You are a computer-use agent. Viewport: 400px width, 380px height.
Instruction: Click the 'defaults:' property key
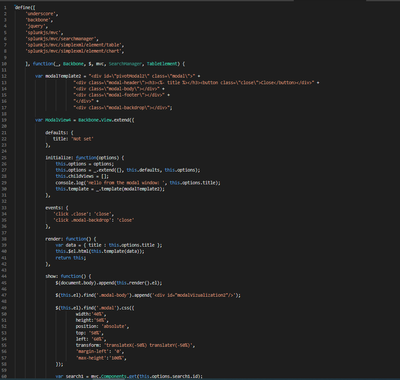point(57,133)
